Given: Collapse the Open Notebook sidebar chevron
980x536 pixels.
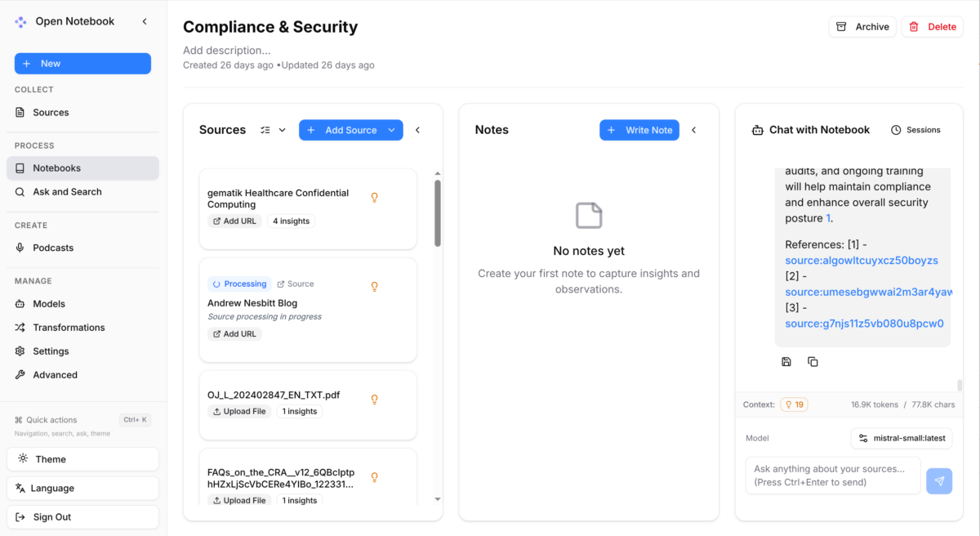Looking at the screenshot, I should 145,21.
